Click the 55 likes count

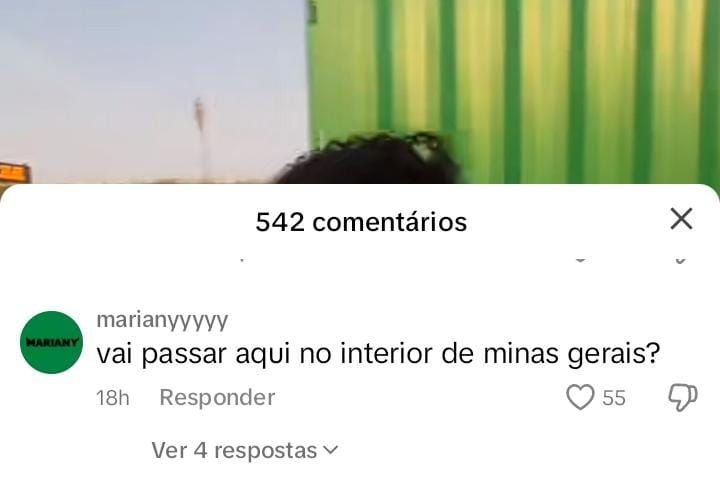pos(614,398)
